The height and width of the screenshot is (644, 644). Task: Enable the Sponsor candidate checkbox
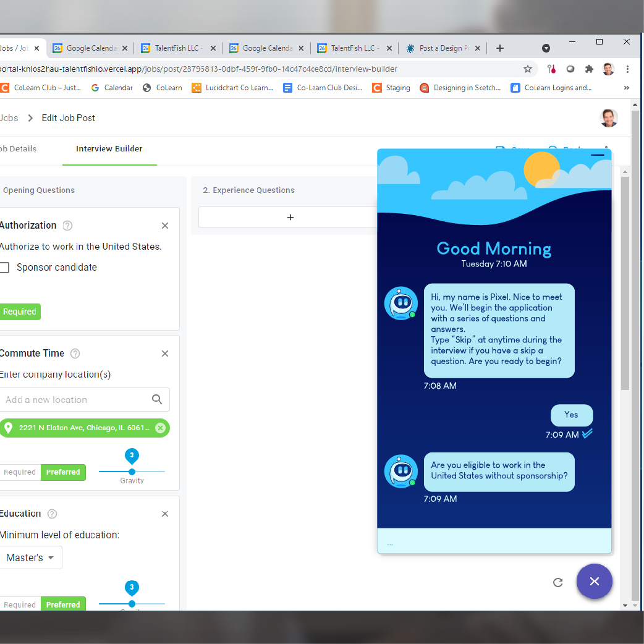[x=5, y=268]
